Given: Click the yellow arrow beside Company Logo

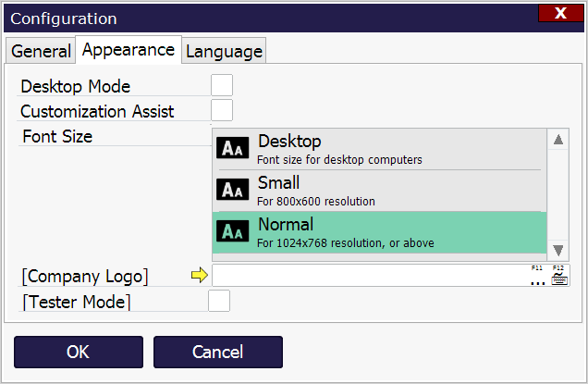Looking at the screenshot, I should point(201,276).
